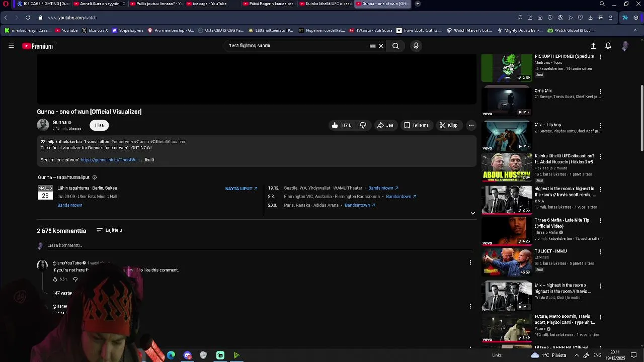Open Bandsintown link for Seattle show

point(383,188)
